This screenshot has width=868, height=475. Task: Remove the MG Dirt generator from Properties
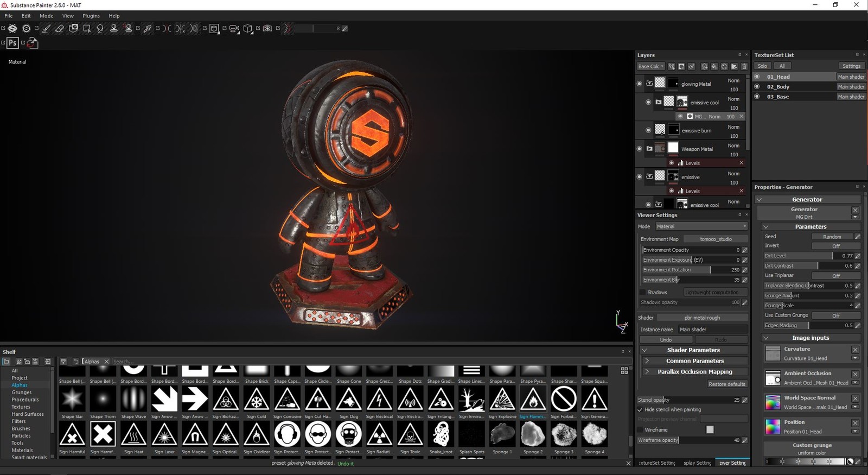click(x=856, y=210)
